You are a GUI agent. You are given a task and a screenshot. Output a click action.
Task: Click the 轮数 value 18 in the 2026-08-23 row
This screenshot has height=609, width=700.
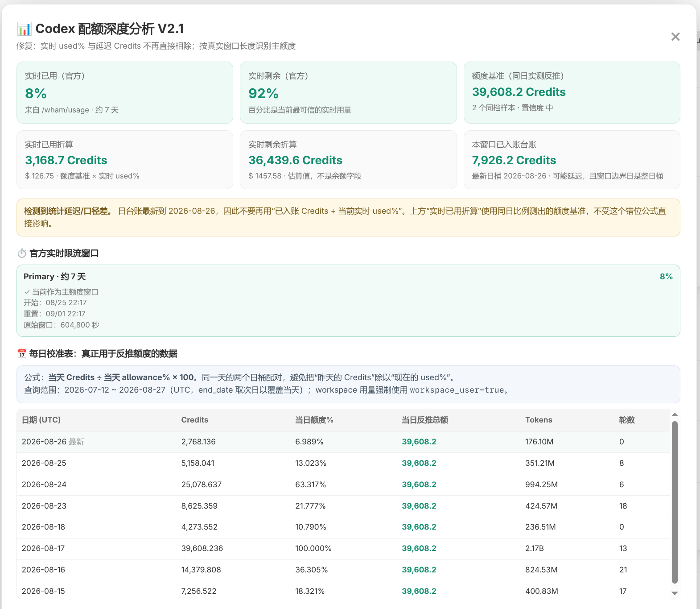click(x=623, y=506)
